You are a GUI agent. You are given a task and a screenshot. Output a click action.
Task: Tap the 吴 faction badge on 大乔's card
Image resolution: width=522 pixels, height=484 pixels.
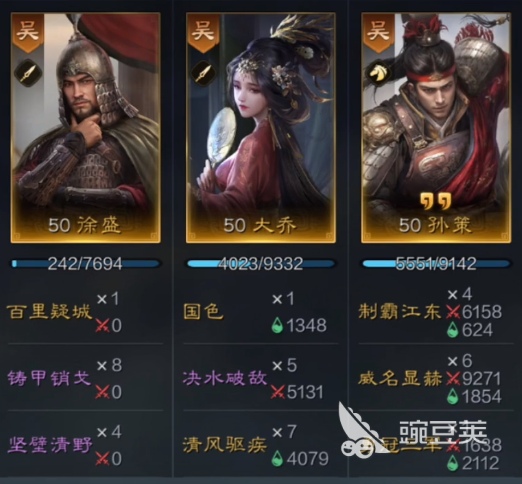click(x=203, y=32)
